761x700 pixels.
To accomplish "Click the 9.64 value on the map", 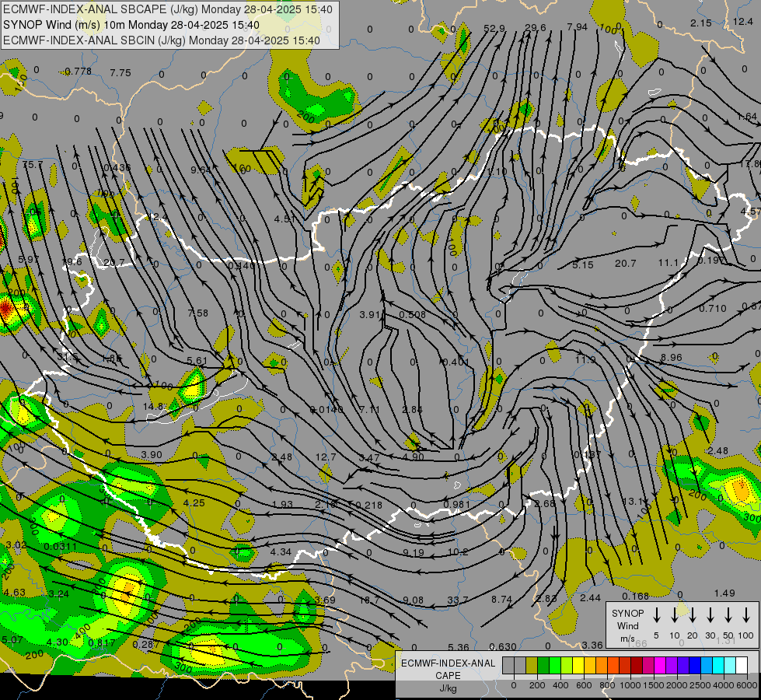I will tap(201, 170).
